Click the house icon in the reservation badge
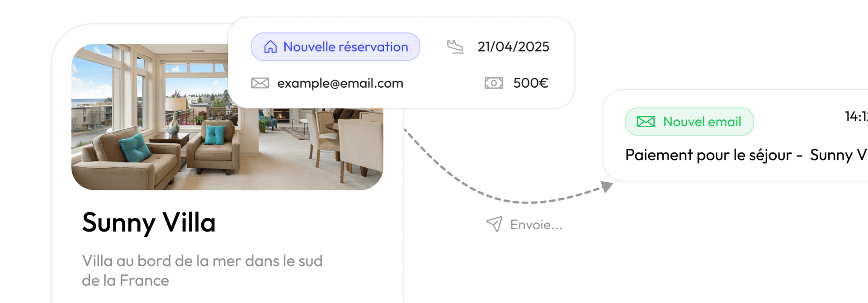Image resolution: width=868 pixels, height=303 pixels. pyautogui.click(x=270, y=47)
